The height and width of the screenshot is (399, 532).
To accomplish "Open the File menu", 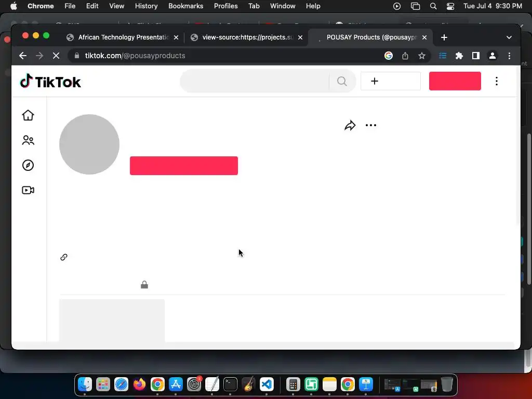I will click(70, 6).
